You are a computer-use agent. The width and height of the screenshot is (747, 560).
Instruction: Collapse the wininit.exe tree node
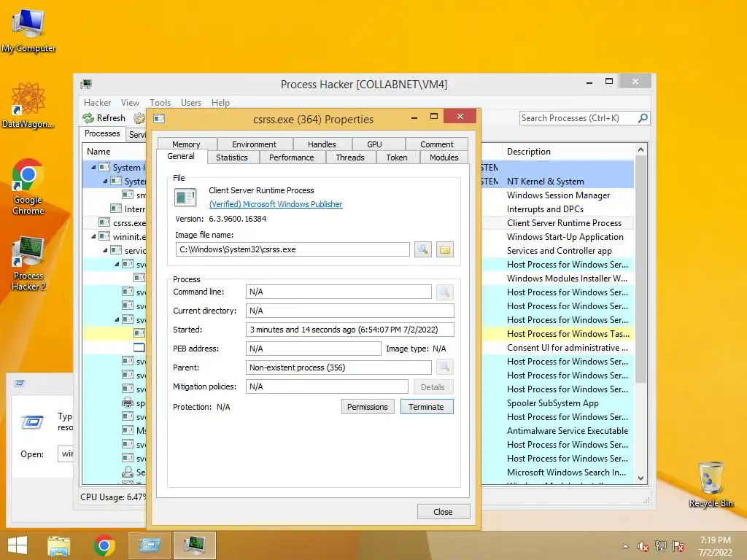point(93,236)
